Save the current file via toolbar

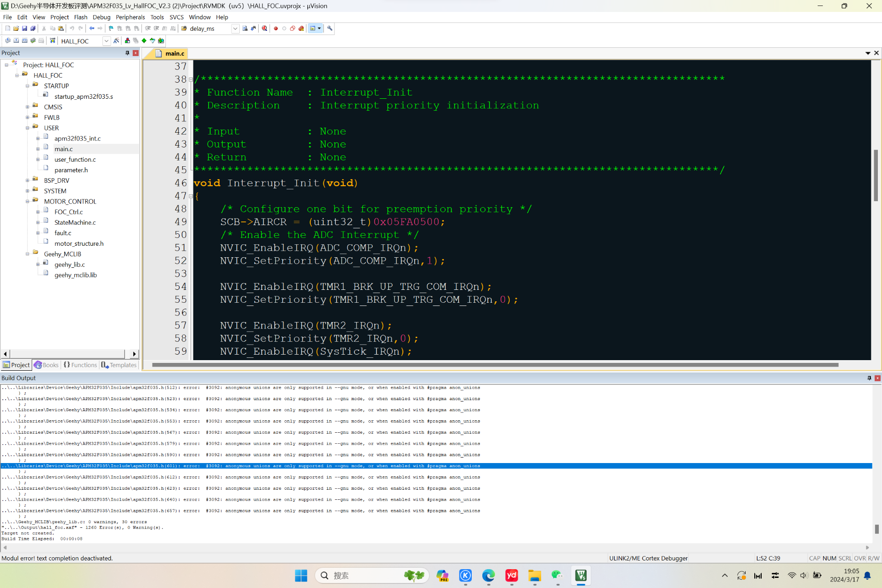[24, 28]
